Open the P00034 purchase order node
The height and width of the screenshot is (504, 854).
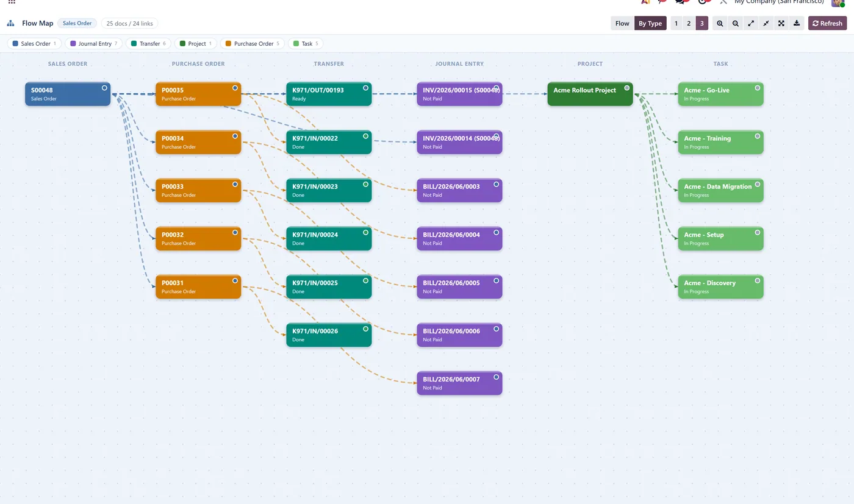(198, 142)
